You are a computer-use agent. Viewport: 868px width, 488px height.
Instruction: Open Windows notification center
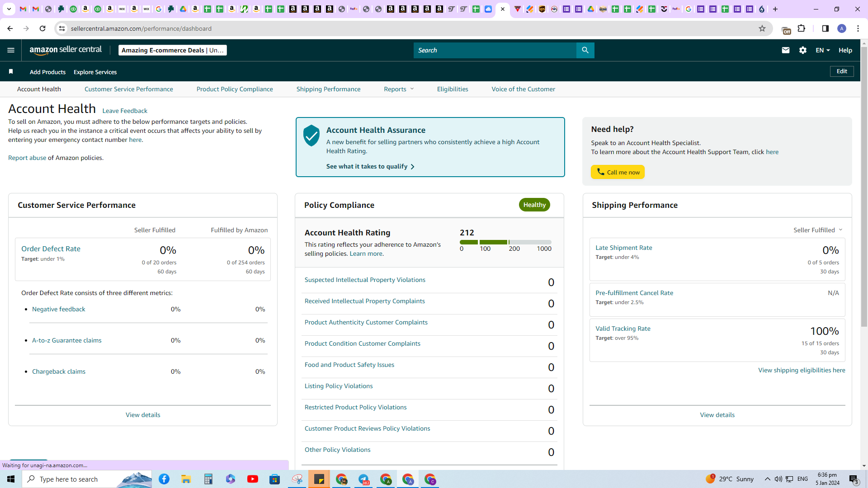tap(854, 479)
